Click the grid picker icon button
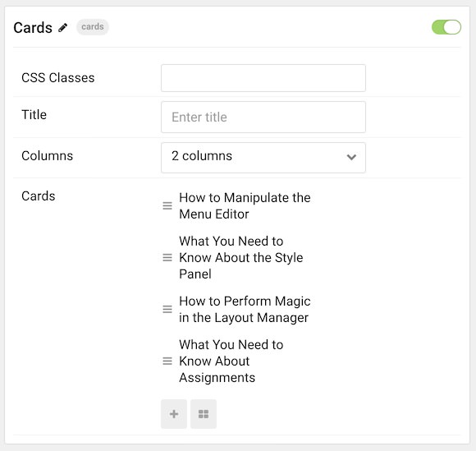This screenshot has width=476, height=451. [204, 414]
